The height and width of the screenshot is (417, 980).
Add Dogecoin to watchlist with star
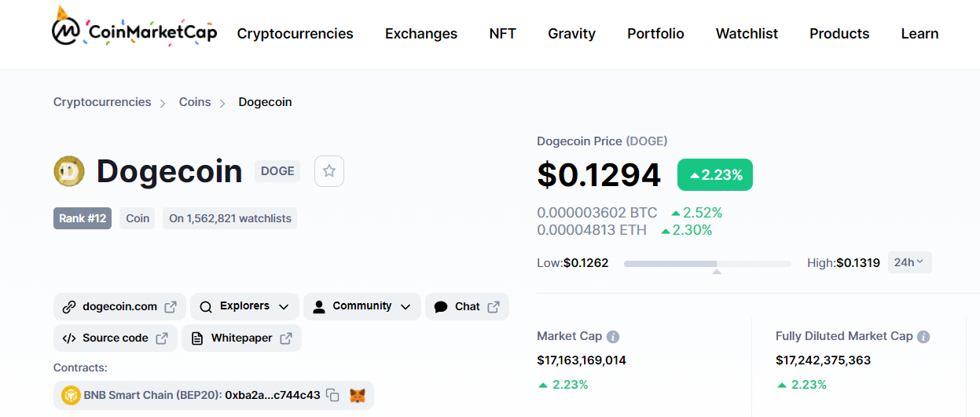pos(329,171)
